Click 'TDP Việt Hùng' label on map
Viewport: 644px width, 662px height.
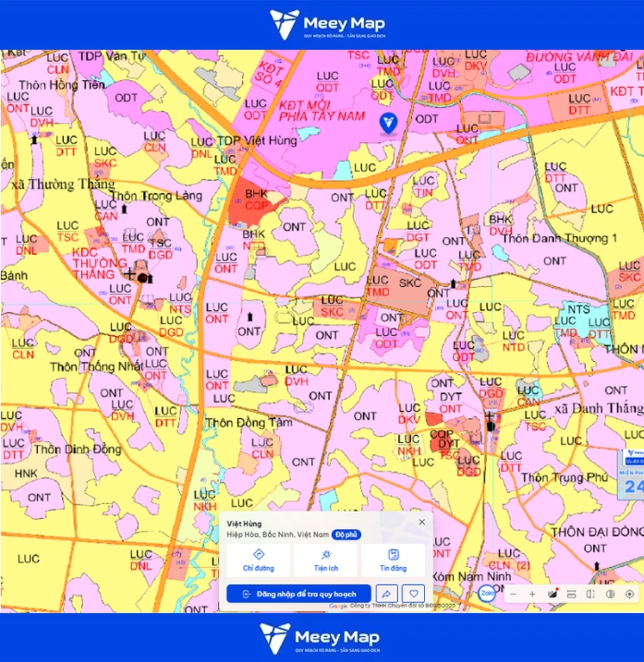tap(257, 140)
